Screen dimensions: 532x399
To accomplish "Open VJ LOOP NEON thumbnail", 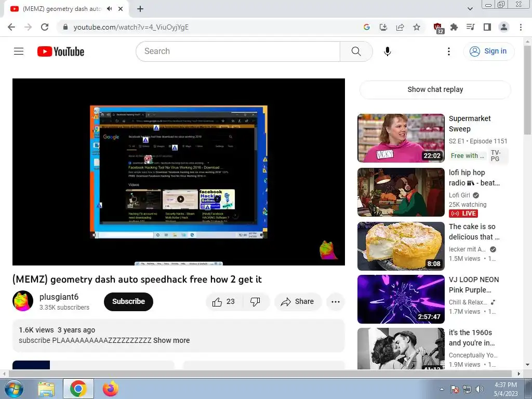I will click(401, 299).
